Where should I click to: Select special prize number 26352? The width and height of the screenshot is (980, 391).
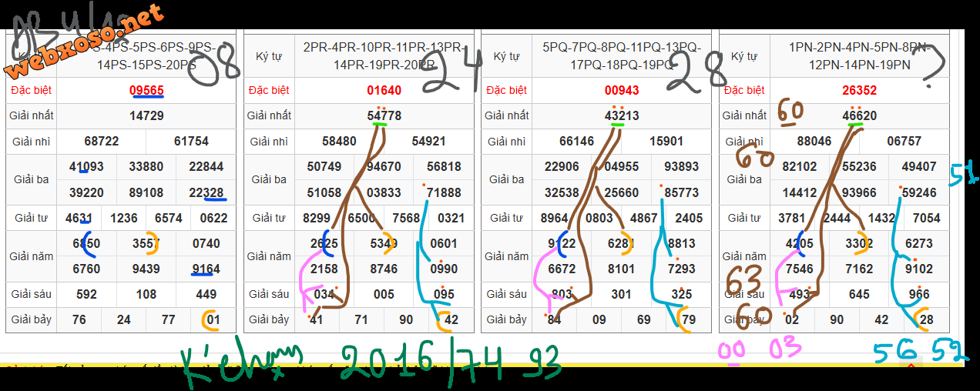[859, 91]
